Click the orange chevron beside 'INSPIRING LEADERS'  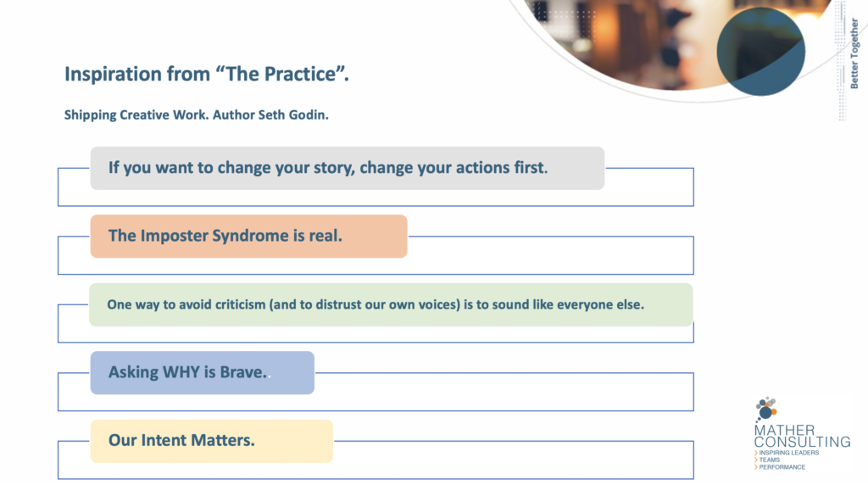pyautogui.click(x=755, y=452)
